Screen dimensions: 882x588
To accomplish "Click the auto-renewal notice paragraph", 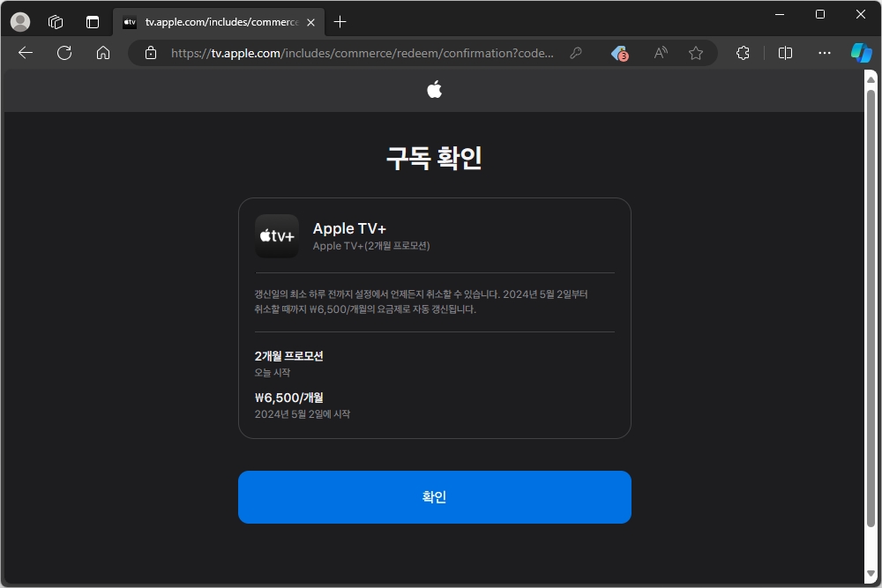I will (421, 301).
